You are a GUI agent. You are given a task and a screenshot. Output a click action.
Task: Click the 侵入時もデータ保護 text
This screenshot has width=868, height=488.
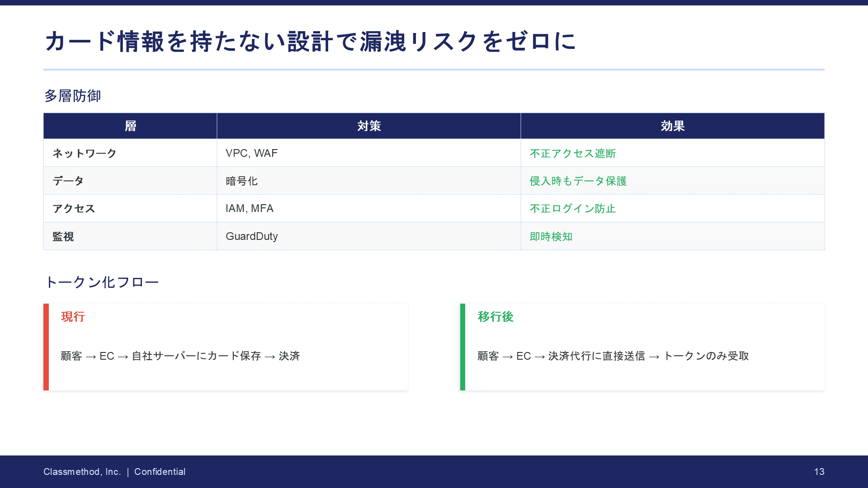pos(578,181)
